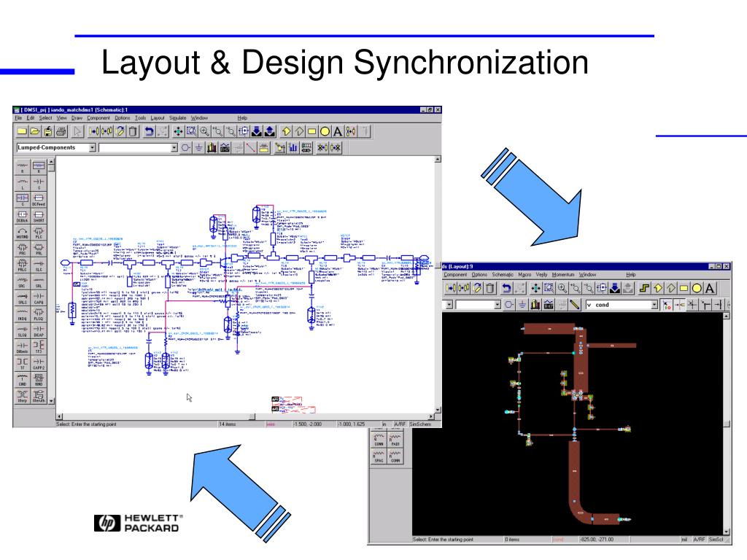Open the Schematic menu in Layout window
The height and width of the screenshot is (560, 747).
(x=502, y=274)
